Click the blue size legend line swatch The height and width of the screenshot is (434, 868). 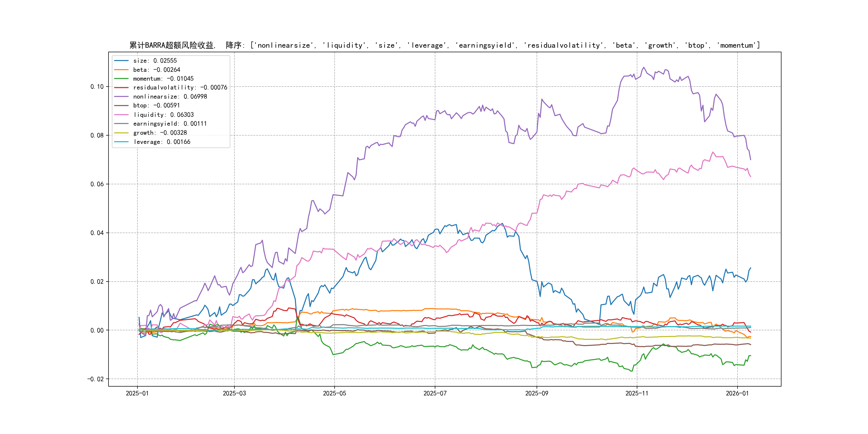(121, 61)
